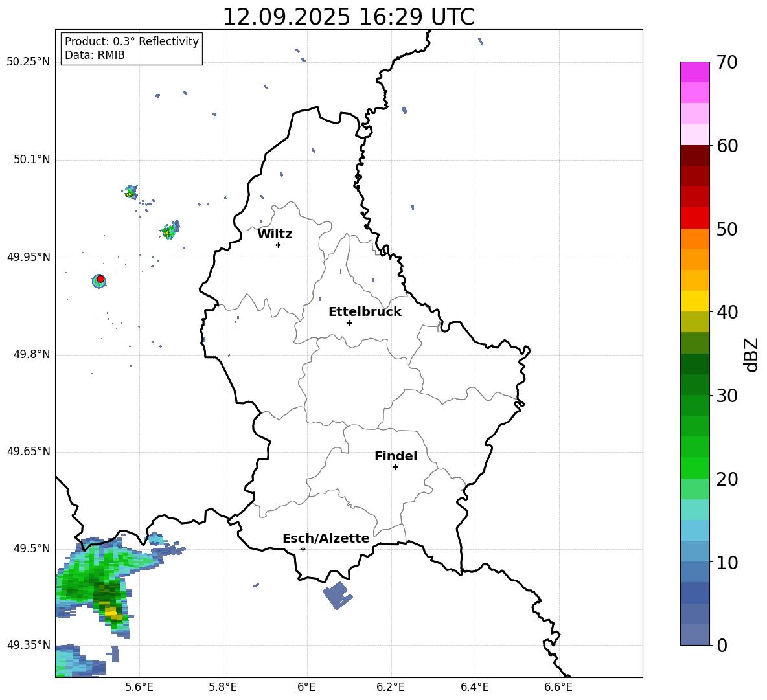
Task: Click the 49.95°N latitude label
Action: point(29,257)
